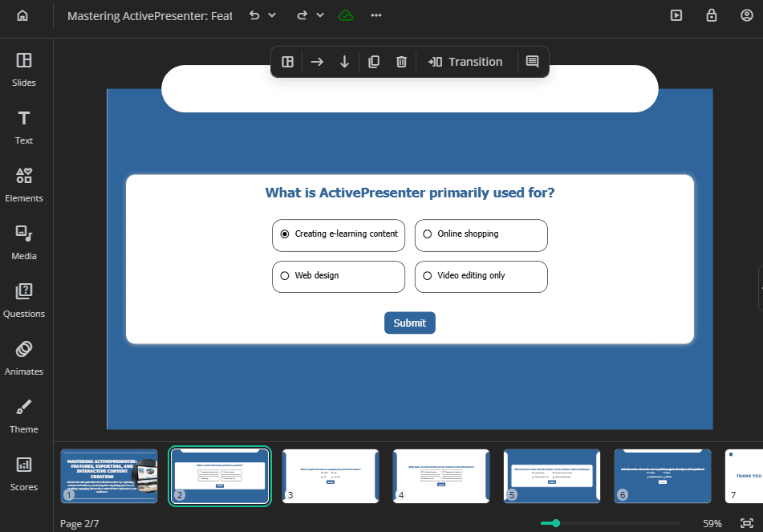
Task: Open the Transition settings
Action: coord(465,62)
